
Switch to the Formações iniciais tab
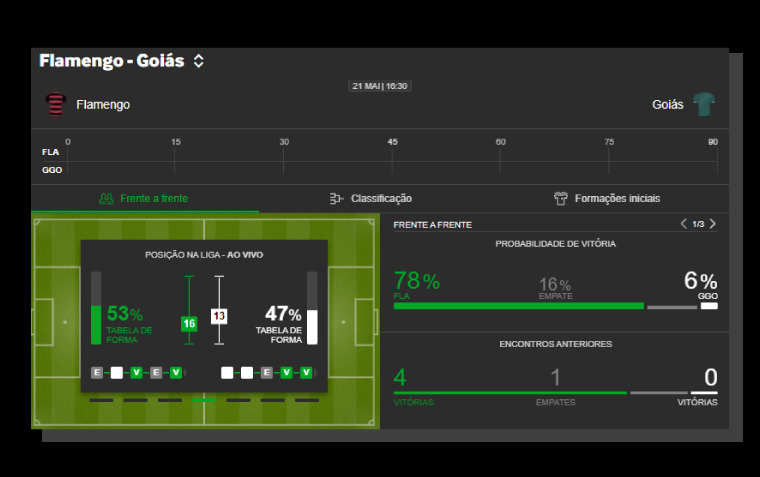pos(607,198)
